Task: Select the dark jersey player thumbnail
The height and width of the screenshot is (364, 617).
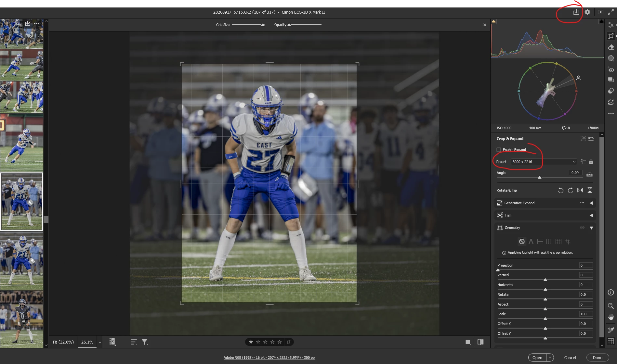Action: click(x=22, y=320)
